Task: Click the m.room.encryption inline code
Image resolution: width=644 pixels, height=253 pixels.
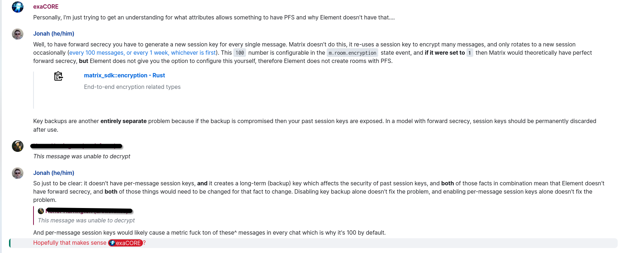Action: [x=352, y=53]
